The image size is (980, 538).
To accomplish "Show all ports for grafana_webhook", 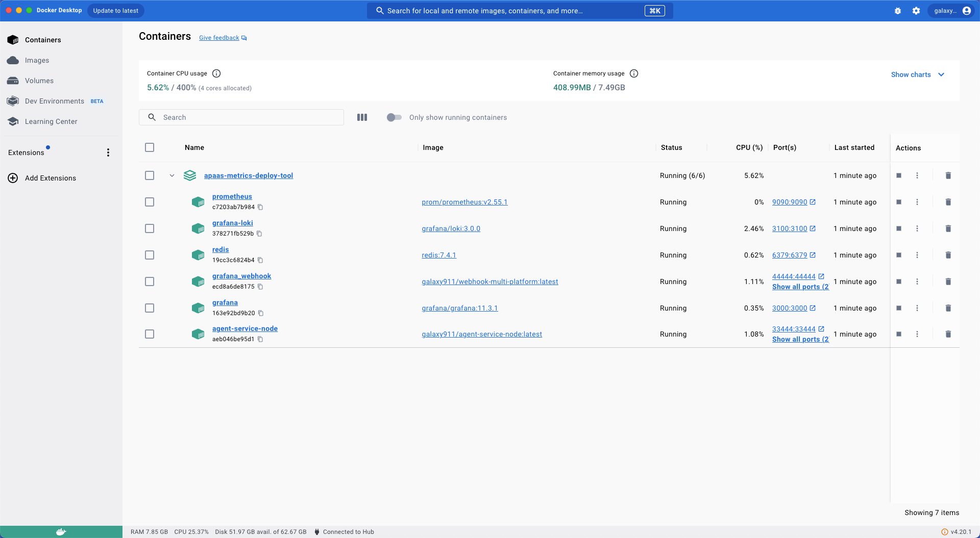I will [800, 287].
